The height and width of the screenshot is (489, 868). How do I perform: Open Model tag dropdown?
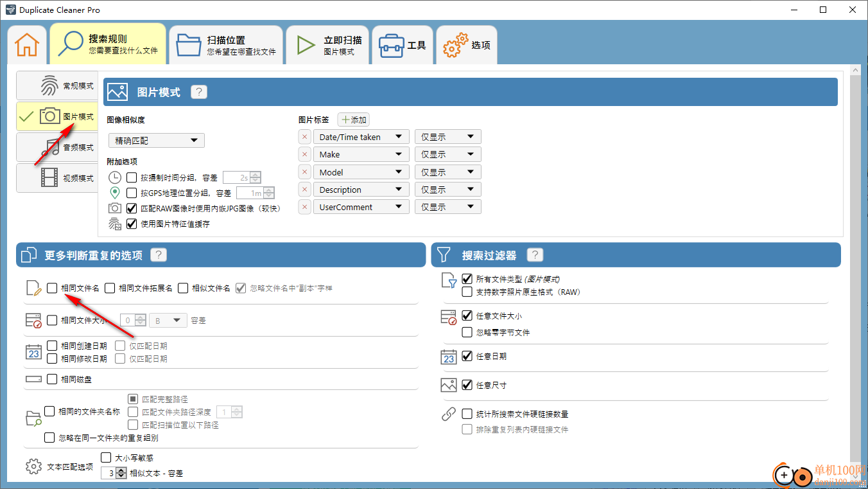(361, 172)
